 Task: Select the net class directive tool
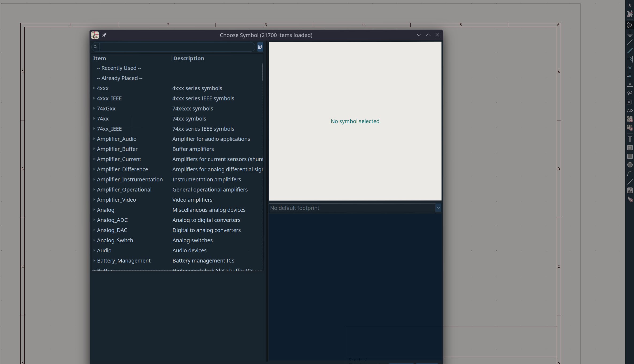point(630,93)
